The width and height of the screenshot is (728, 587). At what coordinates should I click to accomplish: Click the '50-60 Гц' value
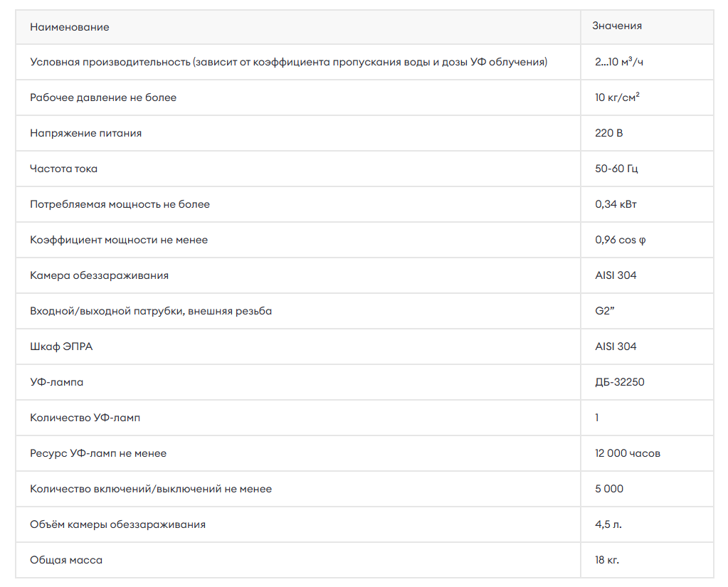[x=616, y=169]
